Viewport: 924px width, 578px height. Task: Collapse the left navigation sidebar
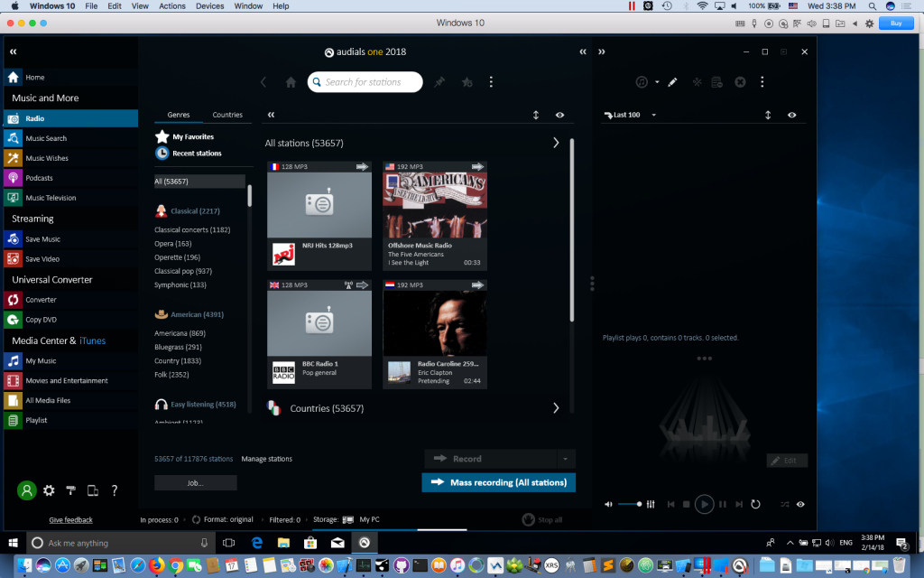(13, 51)
